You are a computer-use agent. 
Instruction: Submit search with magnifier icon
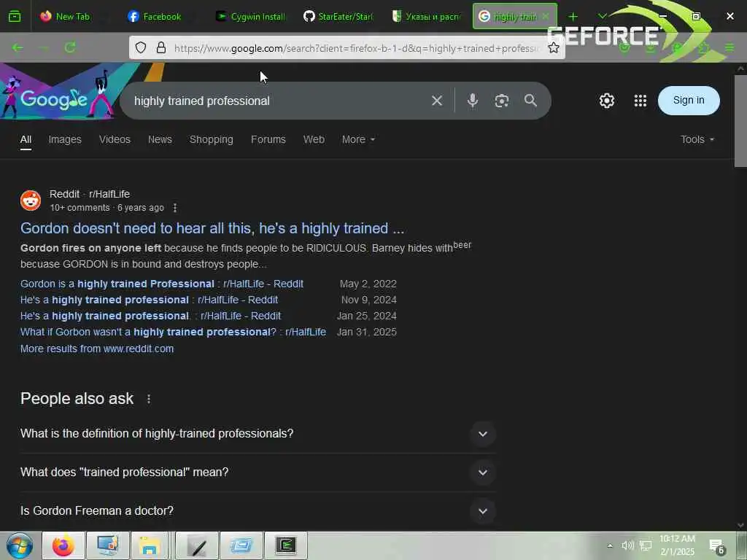[x=530, y=101]
